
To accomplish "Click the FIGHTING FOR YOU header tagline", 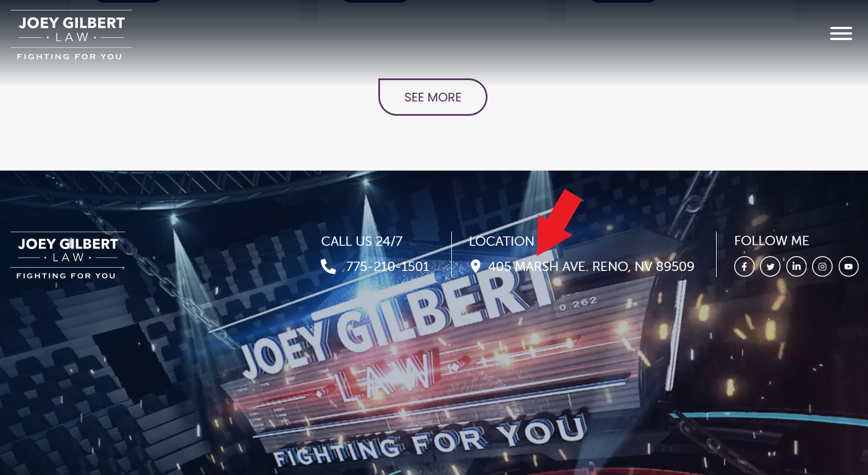I will [70, 56].
